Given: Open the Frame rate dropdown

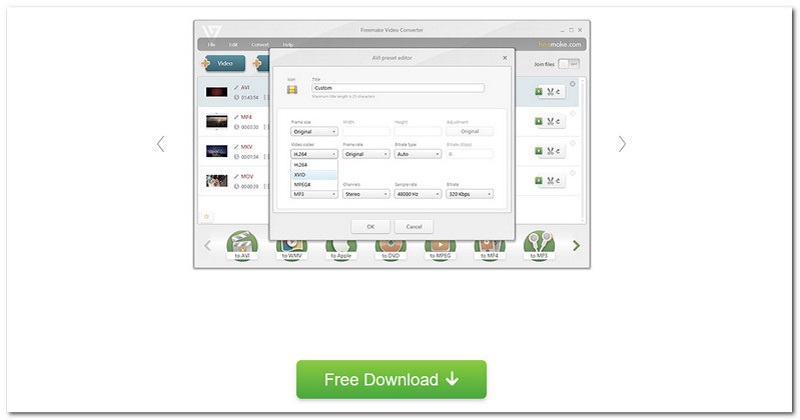Looking at the screenshot, I should (366, 154).
